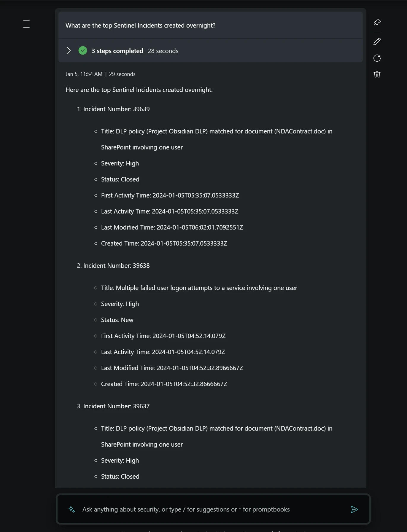The height and width of the screenshot is (532, 407).
Task: Click "Status: New" under incident 39638
Action: click(x=117, y=320)
